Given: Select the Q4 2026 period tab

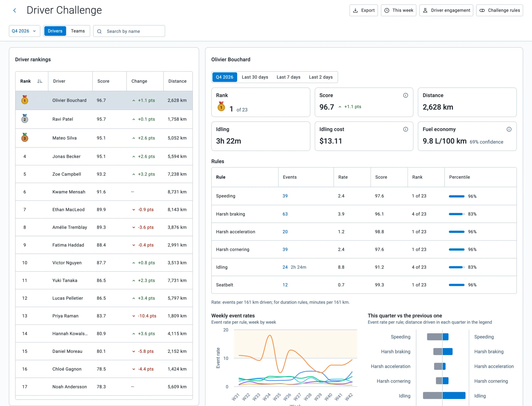Looking at the screenshot, I should click(x=225, y=77).
